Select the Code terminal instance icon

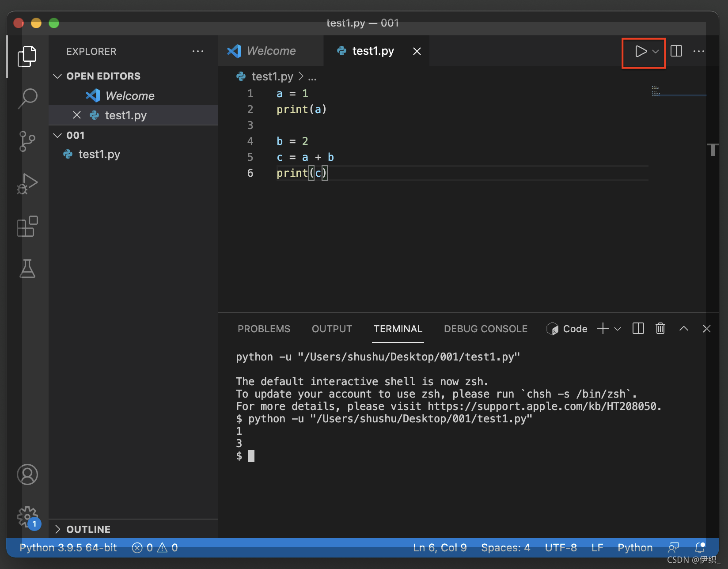553,329
